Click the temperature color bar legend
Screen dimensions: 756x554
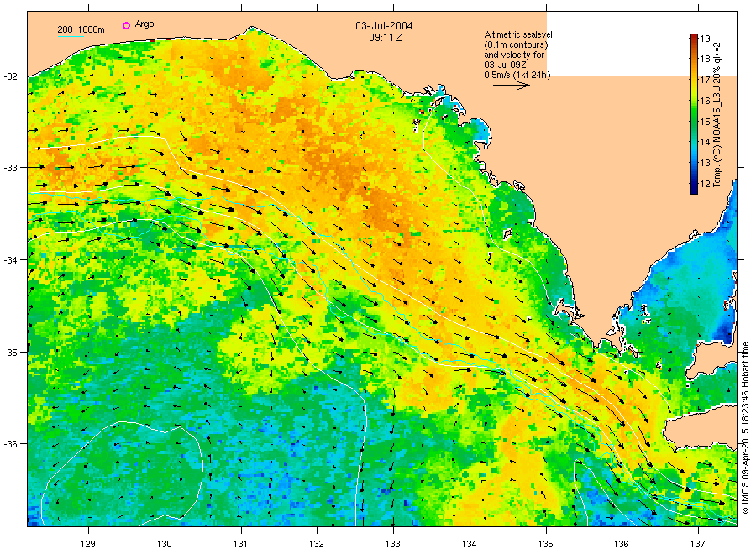pyautogui.click(x=694, y=113)
